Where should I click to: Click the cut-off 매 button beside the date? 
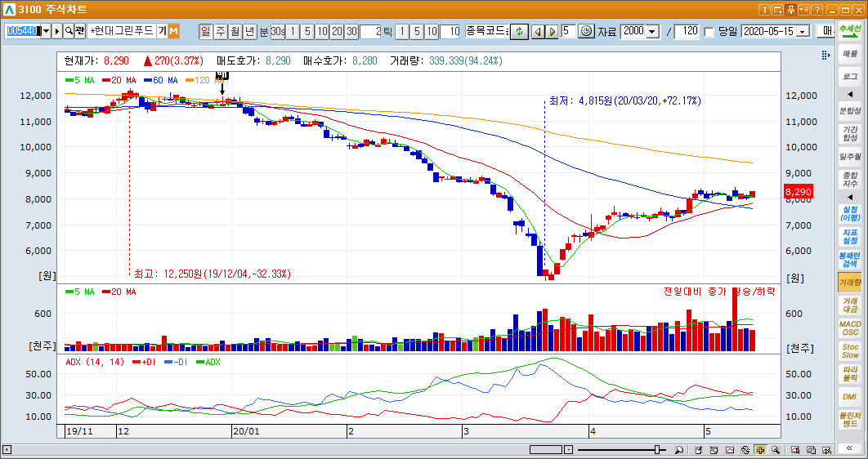(827, 32)
